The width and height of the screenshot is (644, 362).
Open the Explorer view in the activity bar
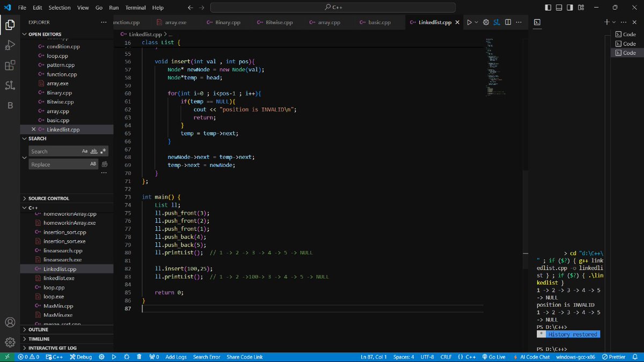[10, 25]
